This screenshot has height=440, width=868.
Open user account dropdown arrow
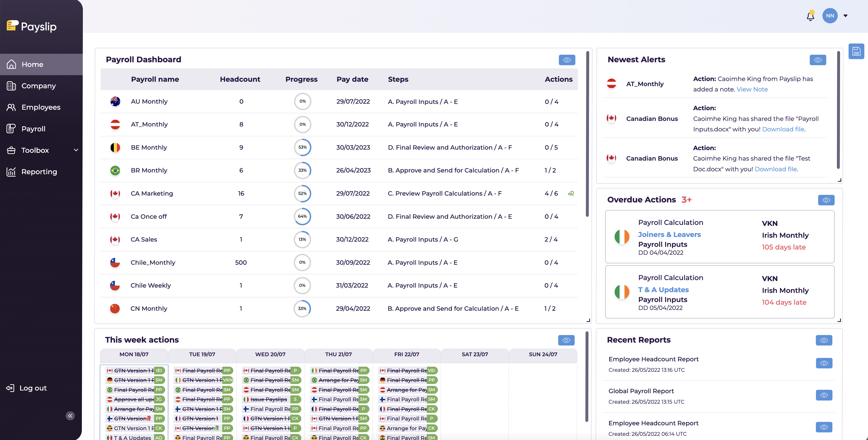point(845,16)
